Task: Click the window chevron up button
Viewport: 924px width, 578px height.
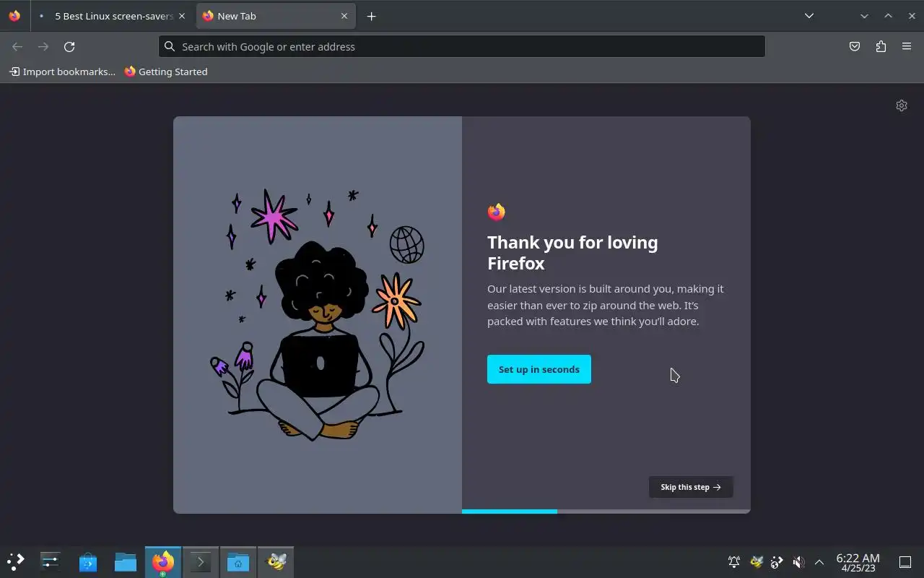Action: tap(888, 16)
